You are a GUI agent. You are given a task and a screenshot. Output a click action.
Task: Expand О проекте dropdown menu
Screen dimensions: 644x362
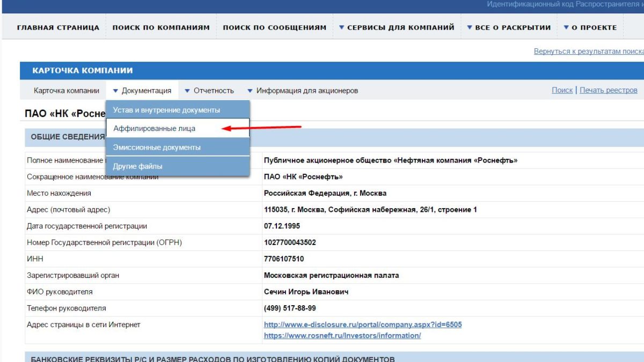tap(590, 27)
